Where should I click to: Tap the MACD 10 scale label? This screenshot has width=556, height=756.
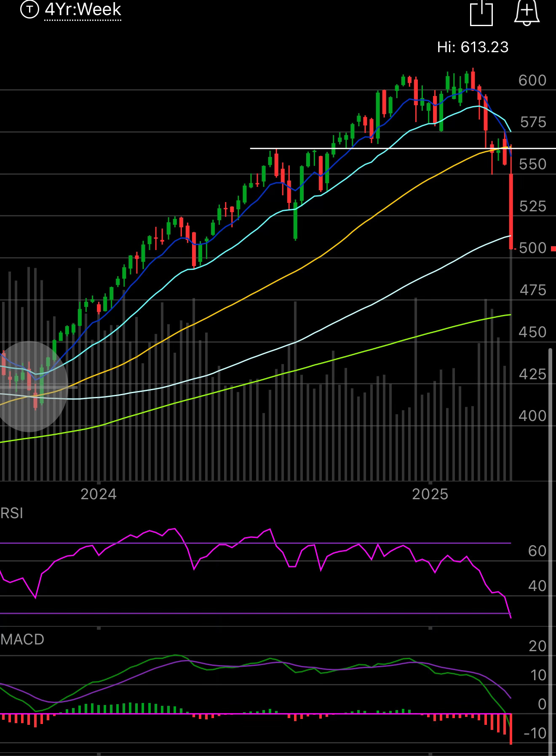(538, 675)
